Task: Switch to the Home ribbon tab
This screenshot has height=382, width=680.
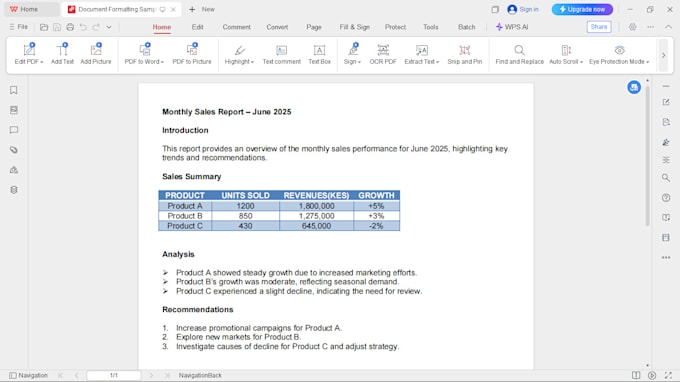Action: (162, 27)
